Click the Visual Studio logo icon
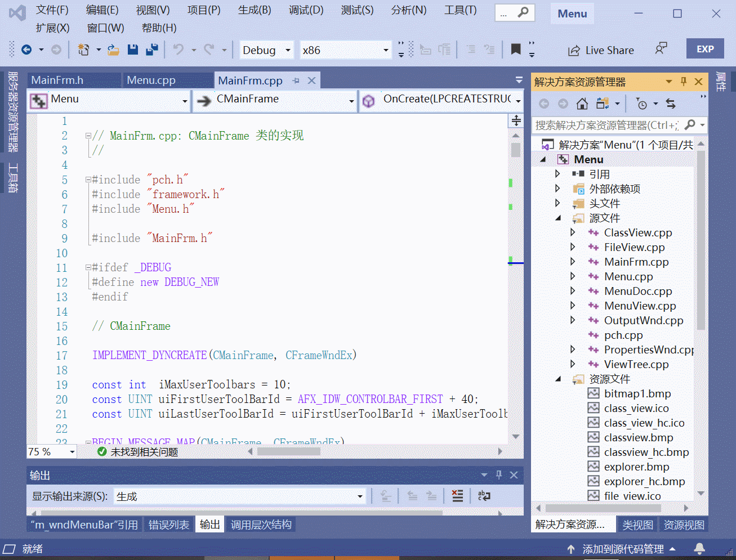The image size is (736, 560). click(x=17, y=12)
